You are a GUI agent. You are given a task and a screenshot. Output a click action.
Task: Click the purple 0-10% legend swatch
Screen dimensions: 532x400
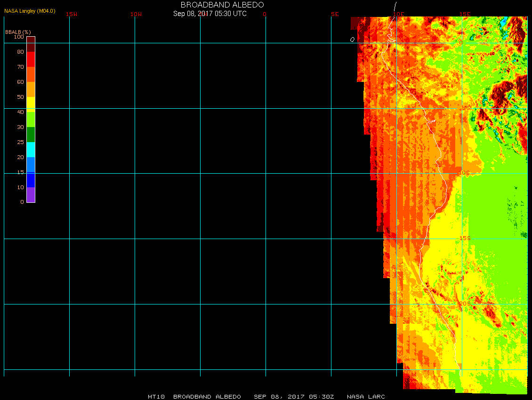[x=31, y=195]
